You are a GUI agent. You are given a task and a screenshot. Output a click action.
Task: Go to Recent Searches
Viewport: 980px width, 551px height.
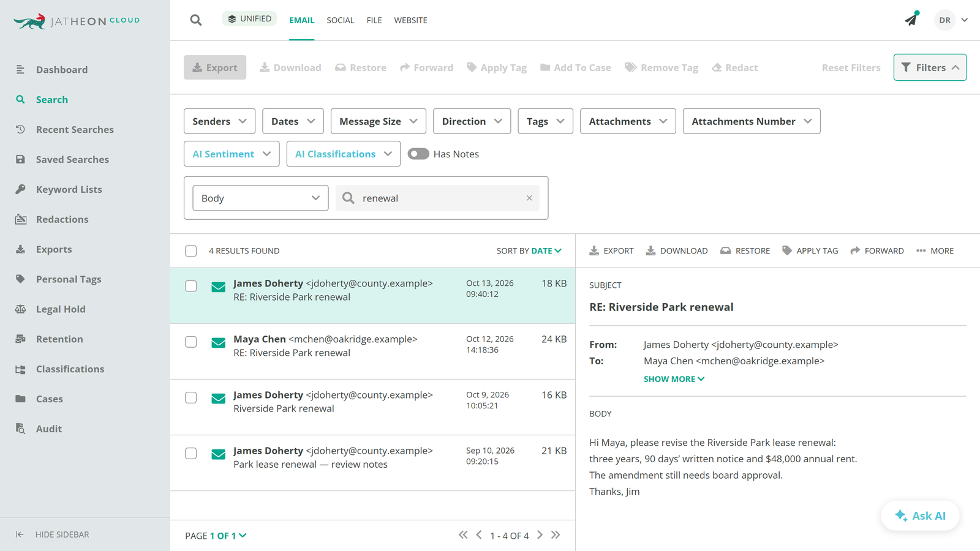click(75, 130)
